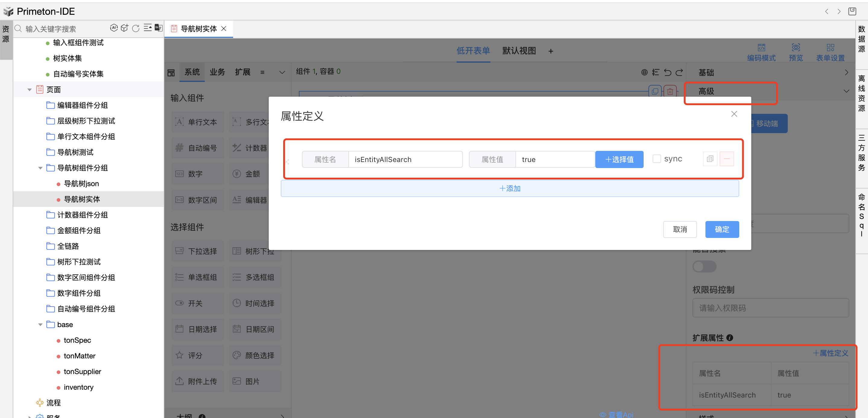Click the 确定 button
Viewport: 868px width, 418px height.
pyautogui.click(x=722, y=229)
